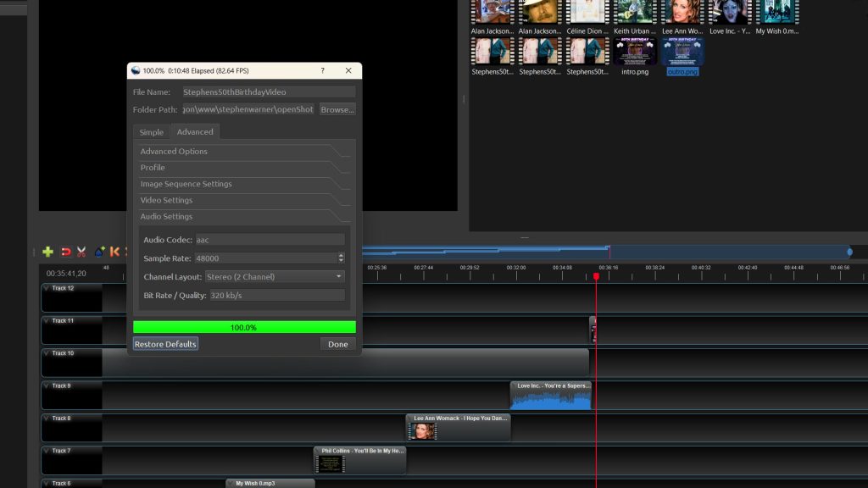Switch to the Advanced tab
This screenshot has width=868, height=488.
(x=195, y=131)
